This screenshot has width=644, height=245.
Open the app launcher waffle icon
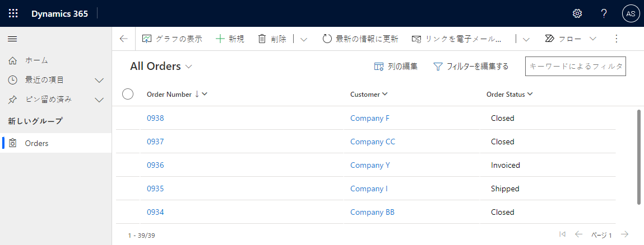[13, 13]
